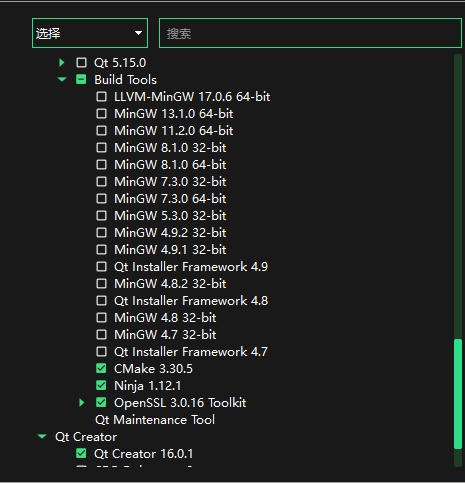Check MinGW 7.3.0 64-bit checkbox
Viewport: 465px width, 483px height.
click(x=101, y=198)
